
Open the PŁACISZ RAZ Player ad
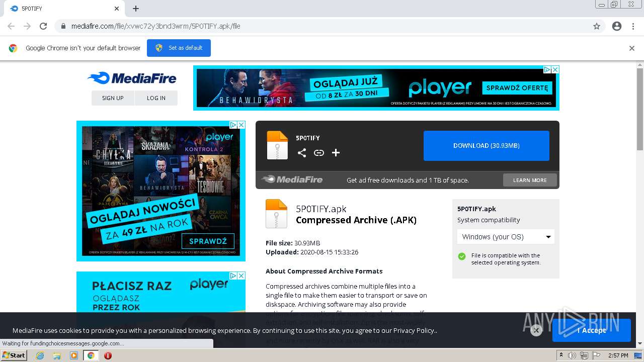161,297
